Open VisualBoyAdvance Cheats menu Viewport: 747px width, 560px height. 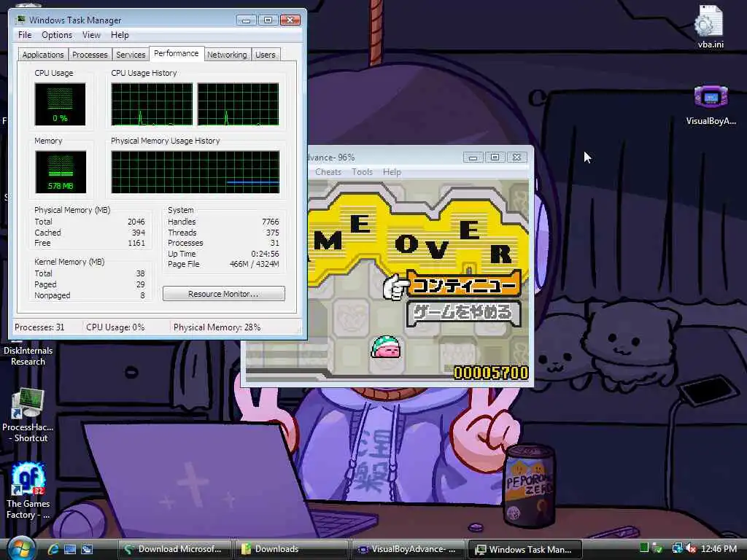[328, 172]
